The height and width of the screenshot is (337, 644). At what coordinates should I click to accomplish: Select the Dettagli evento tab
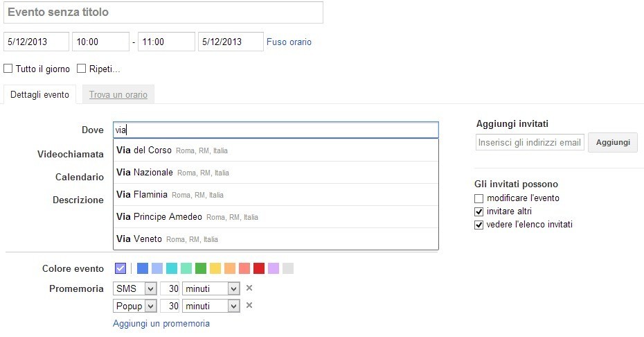tap(39, 95)
